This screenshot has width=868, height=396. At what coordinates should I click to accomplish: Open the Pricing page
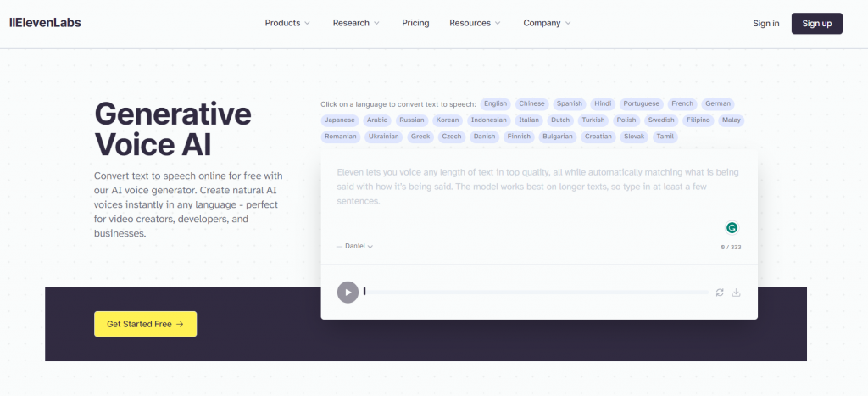point(415,23)
